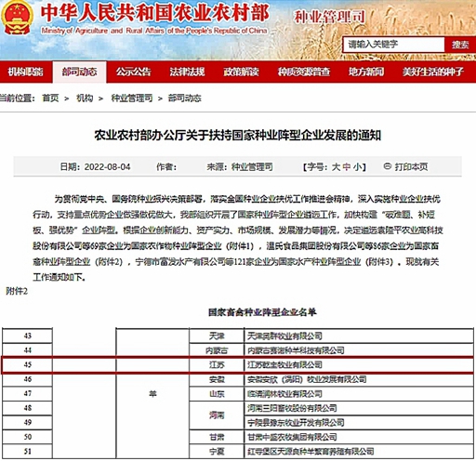Viewport: 476px width, 461px height.
Task: Set font size to 小 (small)
Action: (357, 167)
